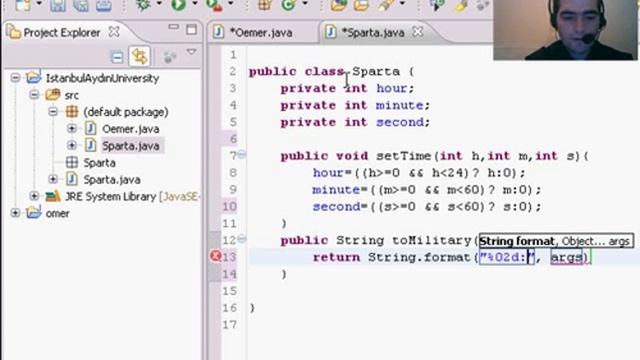Expand the omer project node
This screenshot has width=640, height=360.
click(x=15, y=213)
